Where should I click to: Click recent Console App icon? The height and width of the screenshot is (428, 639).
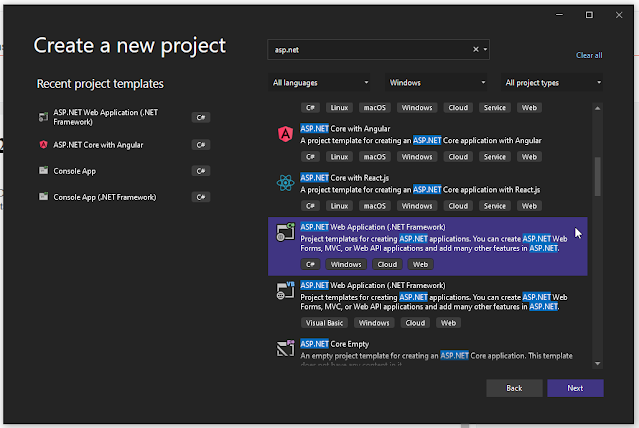(43, 170)
